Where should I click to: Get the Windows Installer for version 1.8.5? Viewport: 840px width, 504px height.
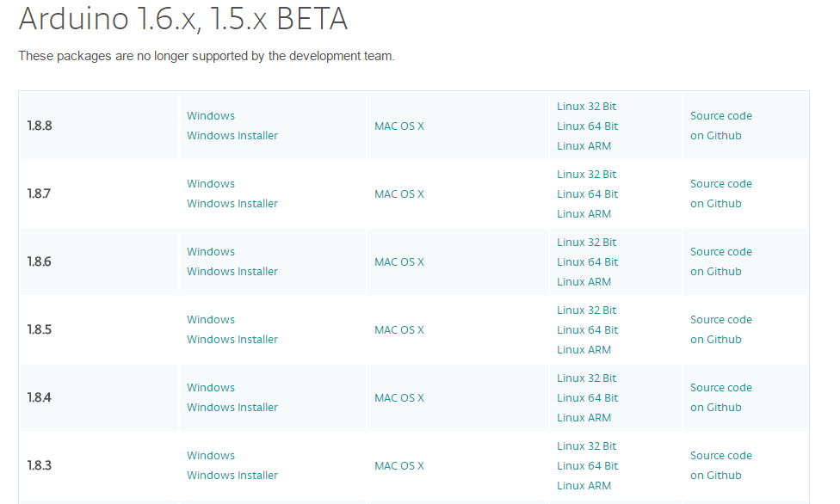click(x=232, y=340)
